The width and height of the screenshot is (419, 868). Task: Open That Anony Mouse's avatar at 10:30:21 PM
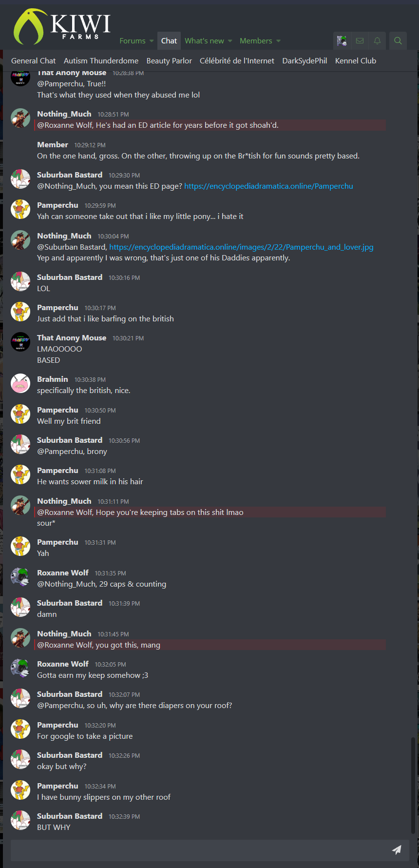[x=20, y=342]
